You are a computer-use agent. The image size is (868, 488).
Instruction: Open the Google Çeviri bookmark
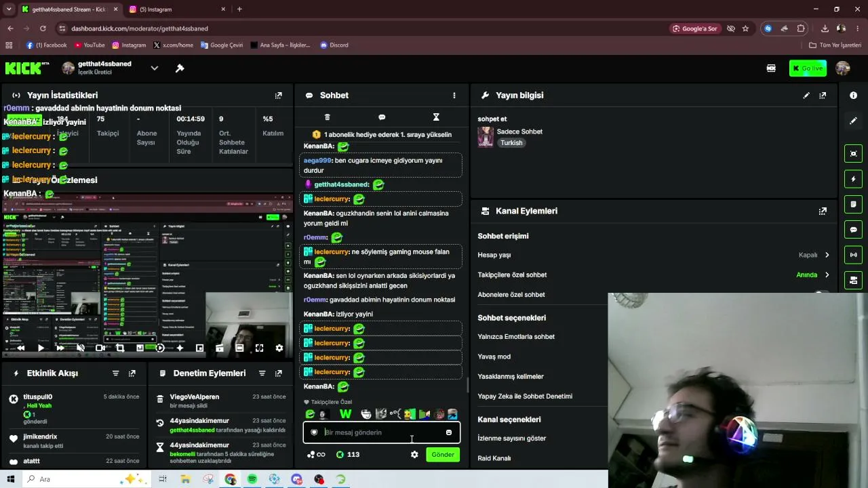[x=221, y=45]
